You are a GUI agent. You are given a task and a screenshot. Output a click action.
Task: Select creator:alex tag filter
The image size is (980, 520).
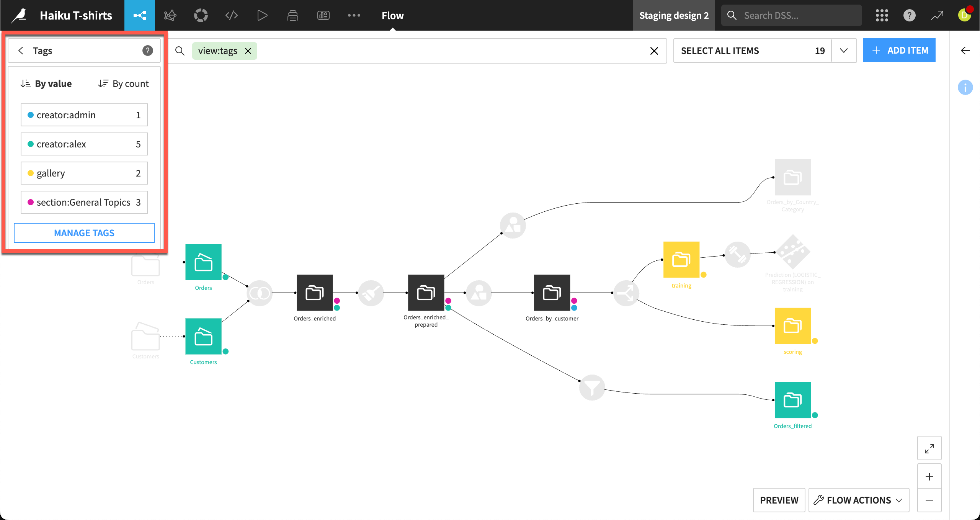coord(84,144)
